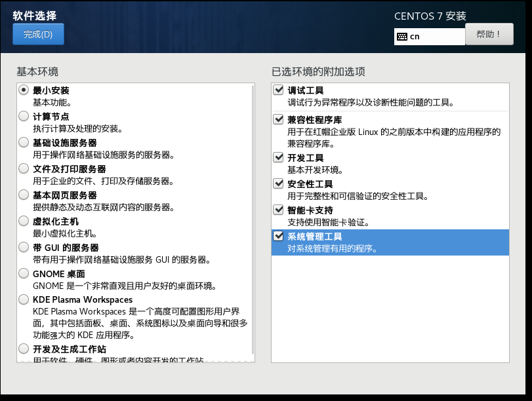Toggle the 兼容性程序库 checkbox
532x401 pixels.
[x=278, y=119]
